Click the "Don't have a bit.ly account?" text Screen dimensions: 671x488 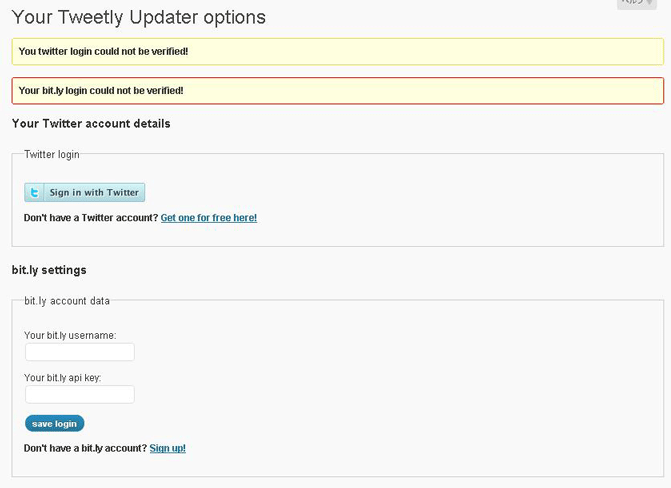click(x=86, y=448)
